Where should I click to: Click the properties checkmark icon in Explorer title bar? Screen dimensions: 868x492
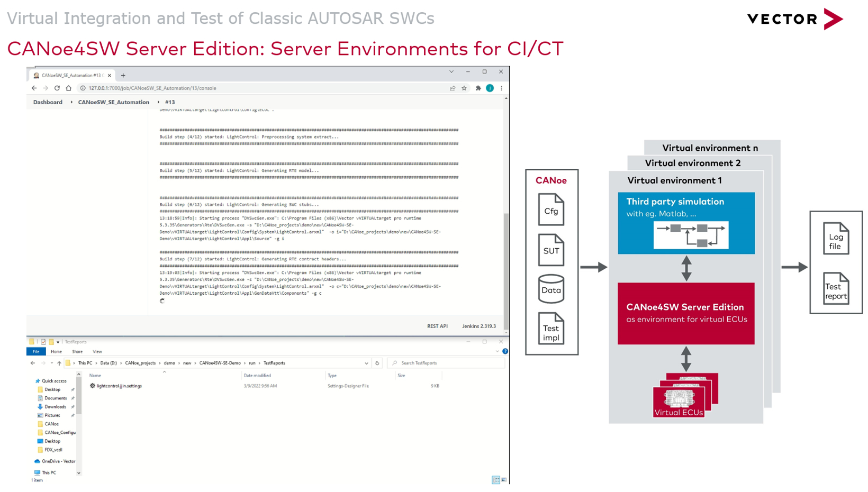43,342
